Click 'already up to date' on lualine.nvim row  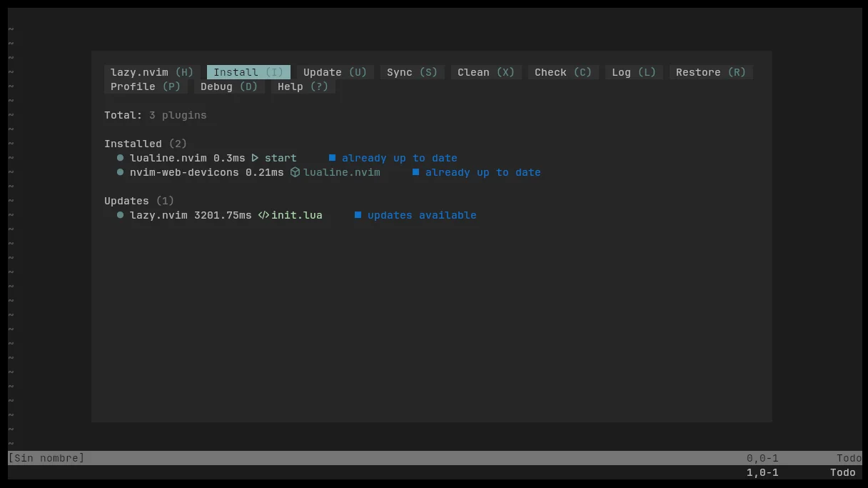tap(400, 158)
